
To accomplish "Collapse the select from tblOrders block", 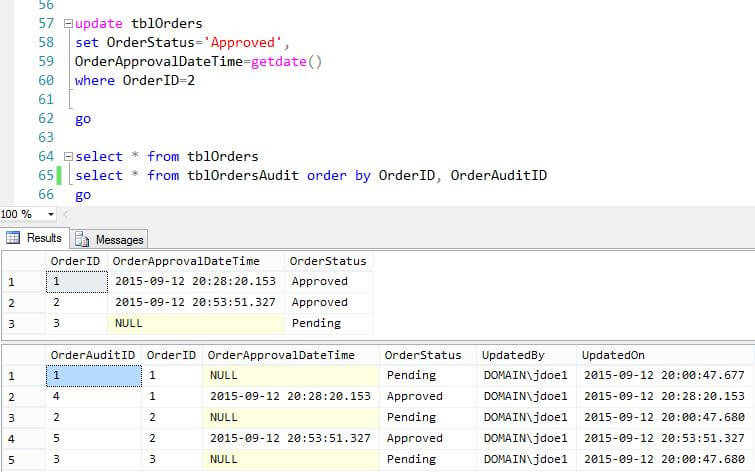I will point(67,157).
